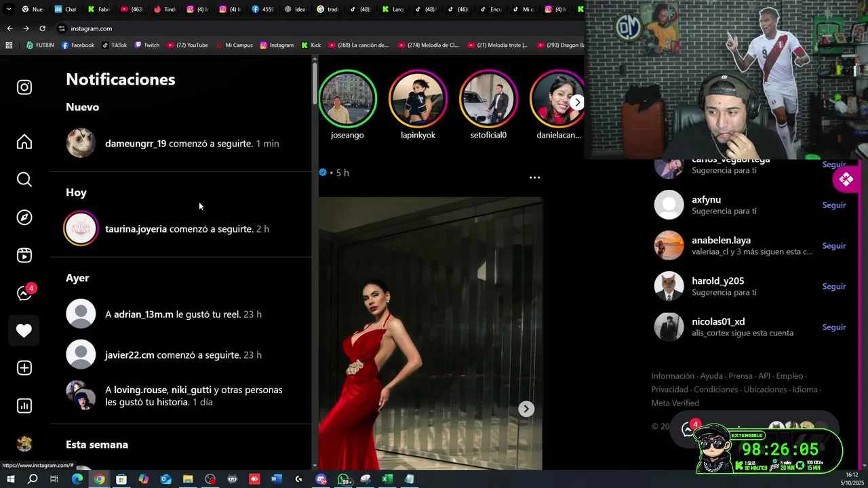Click the Privacidad footer link
This screenshot has width=868, height=488.
pos(669,390)
